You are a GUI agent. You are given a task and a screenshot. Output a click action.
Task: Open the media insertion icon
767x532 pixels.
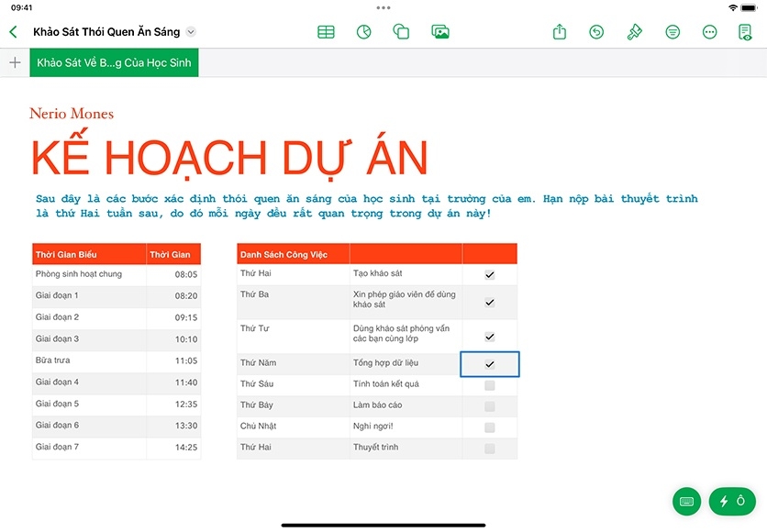click(440, 32)
